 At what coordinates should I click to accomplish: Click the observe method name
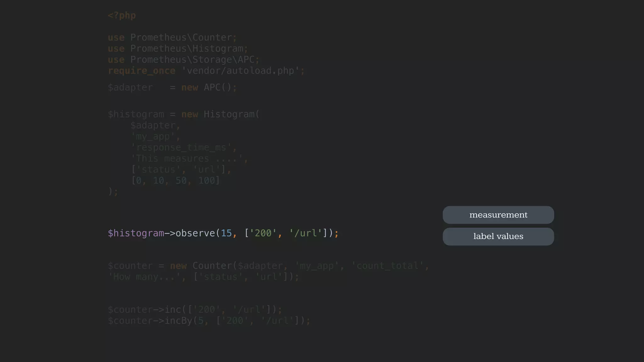tap(195, 233)
